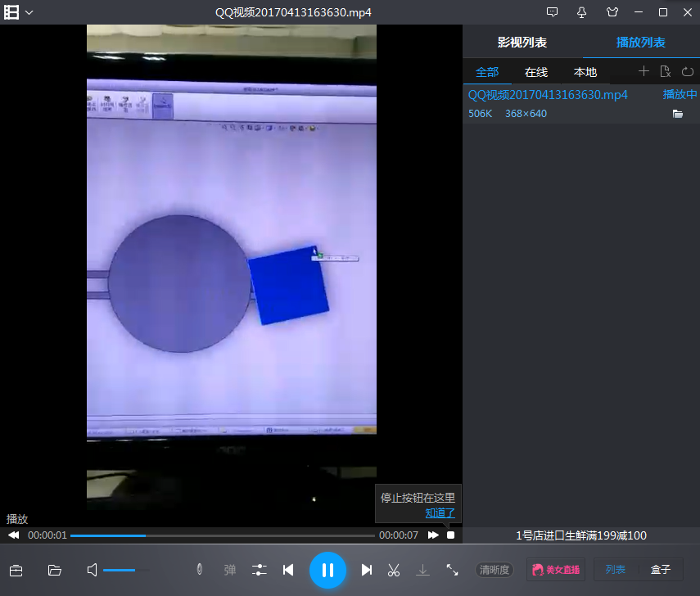This screenshot has width=700, height=596.
Task: Click the video progress bar
Action: 221,535
